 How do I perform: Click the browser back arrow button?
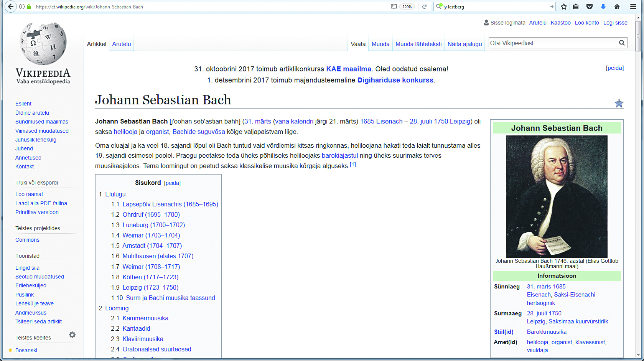coord(10,7)
